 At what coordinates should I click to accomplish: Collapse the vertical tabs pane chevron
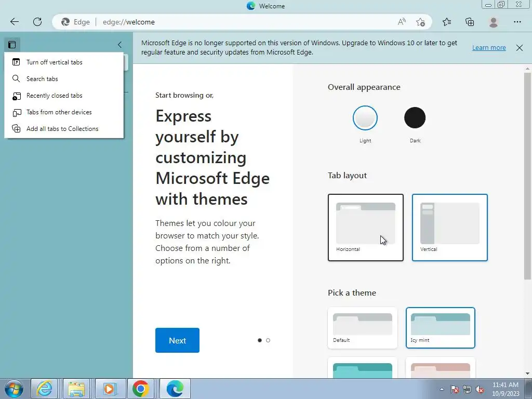(x=119, y=45)
